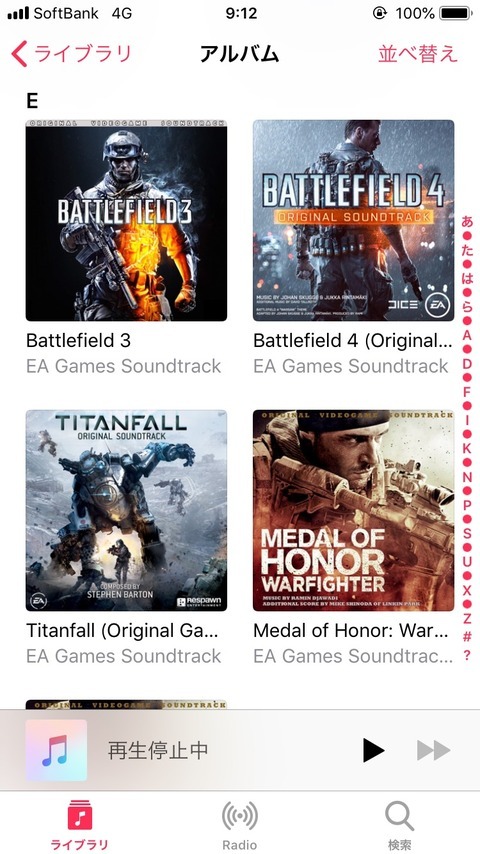Jump to letter A in index
Screen dimensions: 480x854
tap(467, 335)
